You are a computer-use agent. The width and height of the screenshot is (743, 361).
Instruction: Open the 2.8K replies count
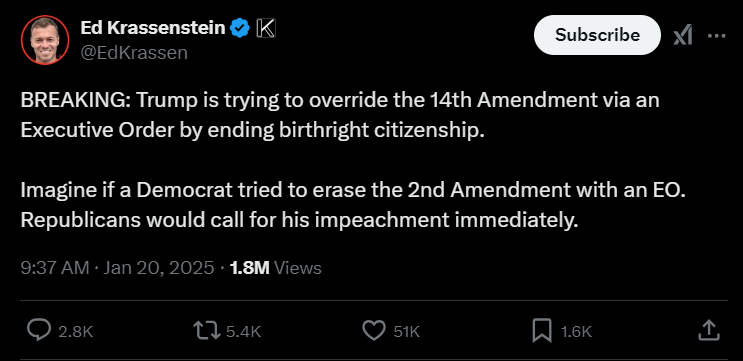[x=76, y=332]
